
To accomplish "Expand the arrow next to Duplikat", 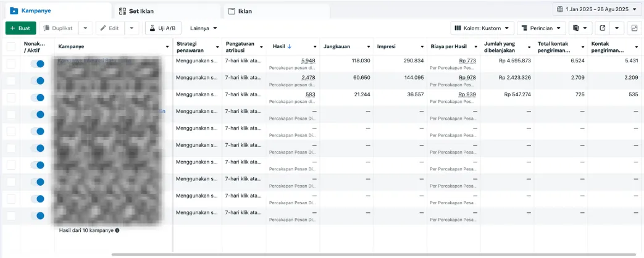I will click(x=85, y=28).
